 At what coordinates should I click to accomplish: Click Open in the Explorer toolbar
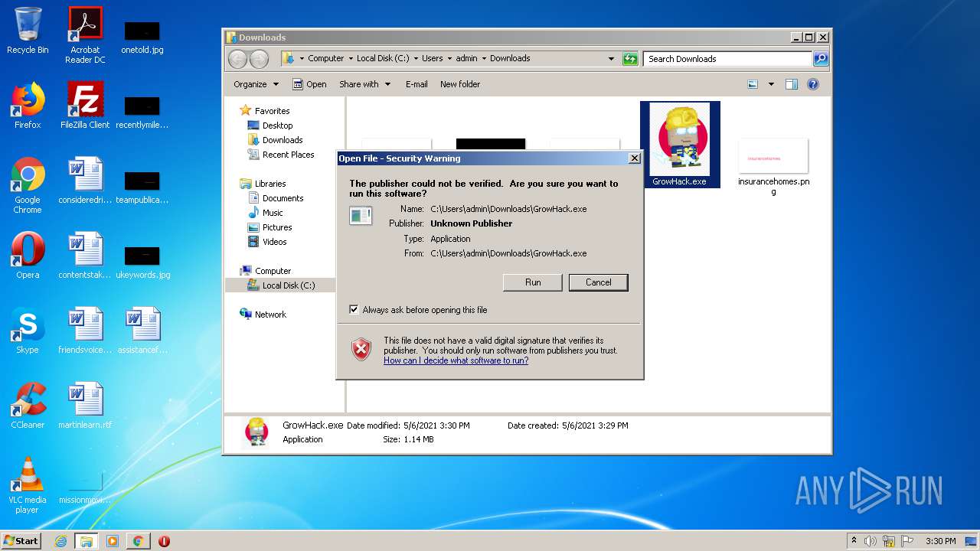pyautogui.click(x=309, y=84)
